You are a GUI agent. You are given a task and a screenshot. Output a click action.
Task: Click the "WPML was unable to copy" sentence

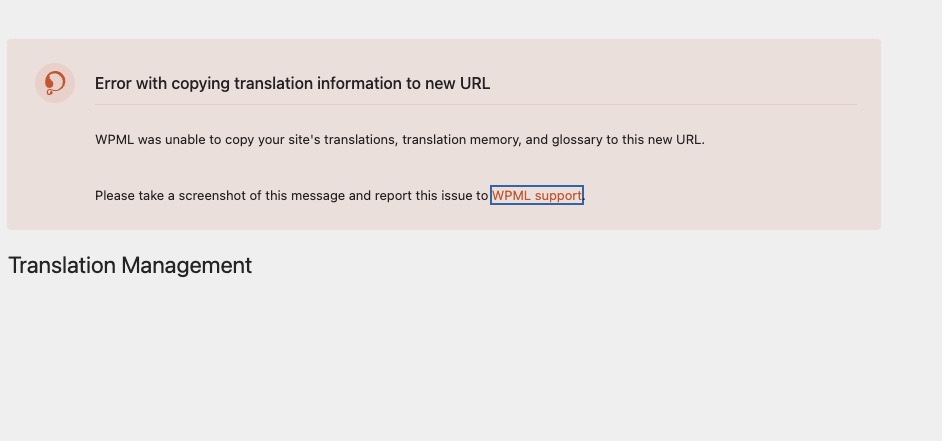(400, 140)
